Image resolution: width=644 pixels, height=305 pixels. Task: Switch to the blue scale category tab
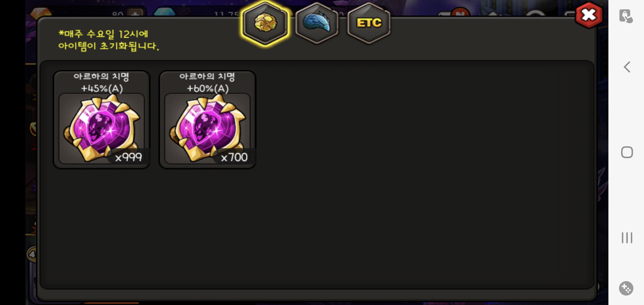pyautogui.click(x=317, y=23)
